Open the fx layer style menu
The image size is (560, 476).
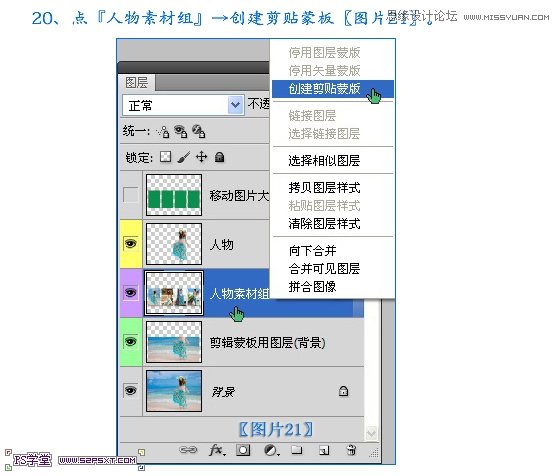pyautogui.click(x=217, y=450)
